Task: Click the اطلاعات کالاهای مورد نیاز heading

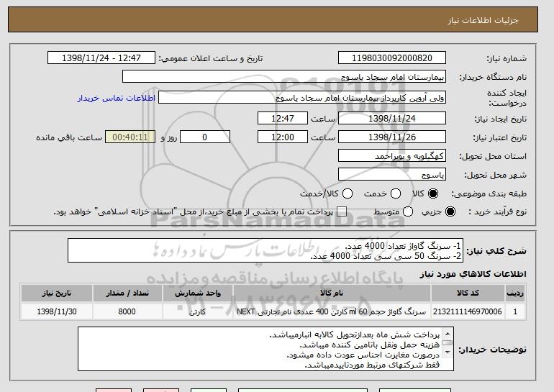Action: click(x=473, y=274)
